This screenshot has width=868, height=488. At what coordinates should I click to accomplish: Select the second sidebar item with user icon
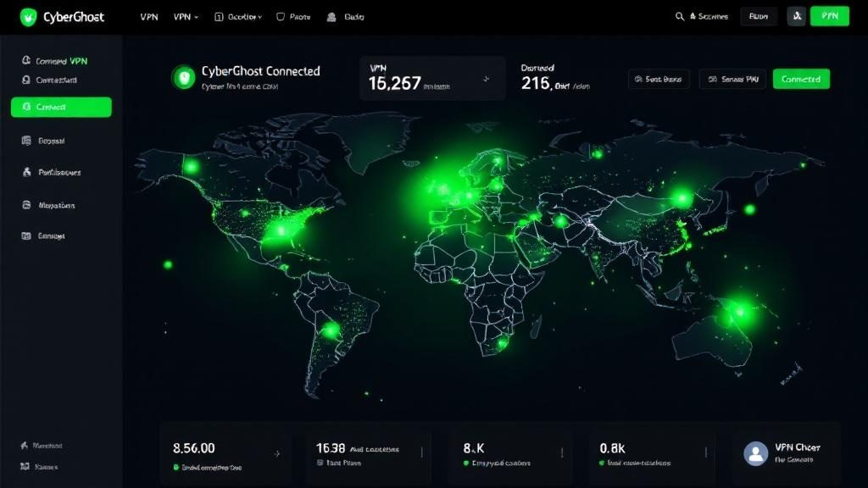coord(49,80)
